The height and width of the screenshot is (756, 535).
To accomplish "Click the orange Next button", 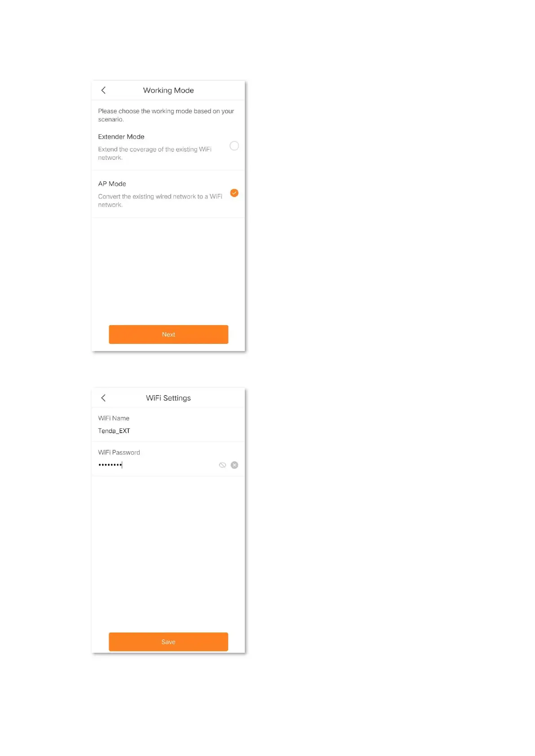I will click(x=168, y=334).
